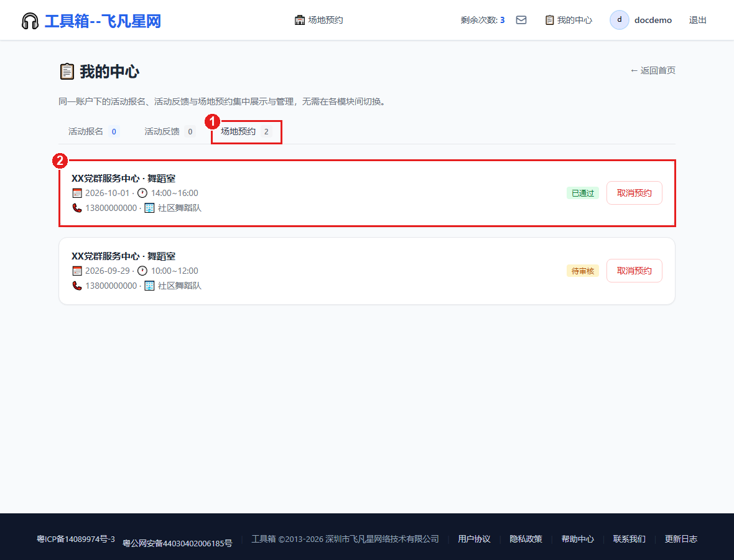The width and height of the screenshot is (734, 560).
Task: Click the count badge on 活动报名 tab
Action: pyautogui.click(x=114, y=131)
